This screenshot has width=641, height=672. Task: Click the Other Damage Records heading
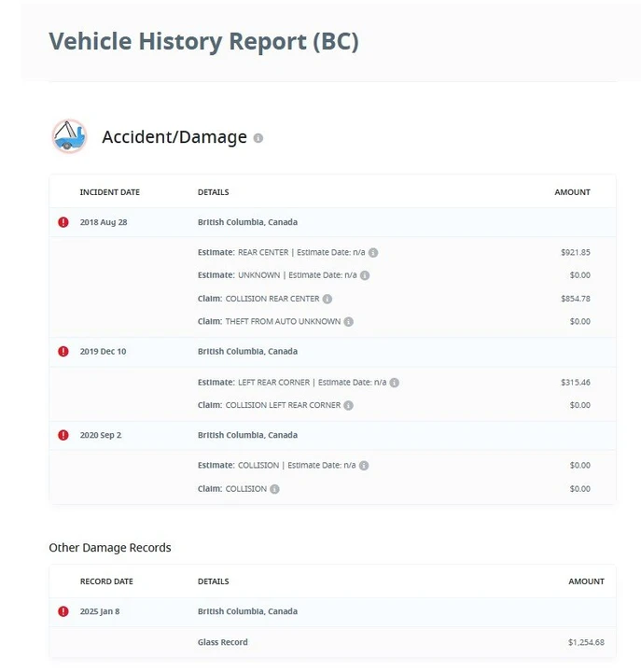pos(110,548)
